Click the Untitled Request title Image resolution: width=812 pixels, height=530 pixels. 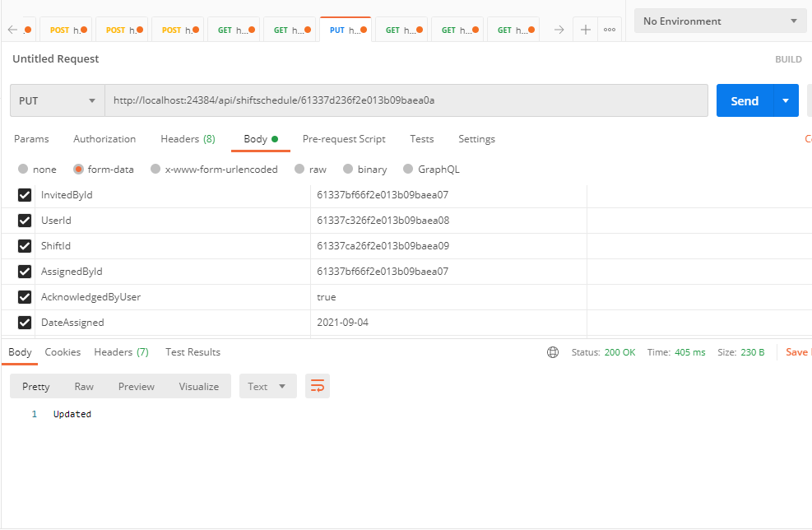coord(55,59)
